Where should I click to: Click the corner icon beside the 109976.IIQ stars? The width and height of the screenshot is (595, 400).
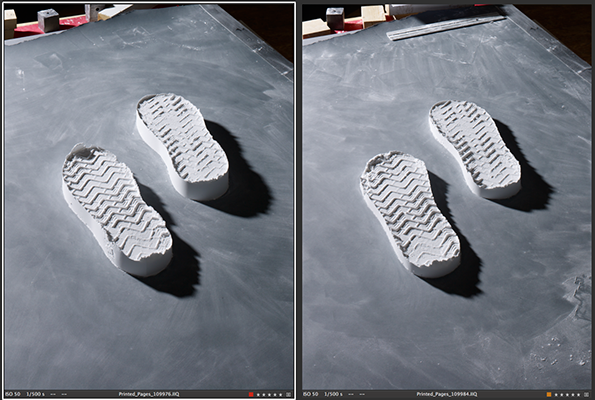click(288, 395)
